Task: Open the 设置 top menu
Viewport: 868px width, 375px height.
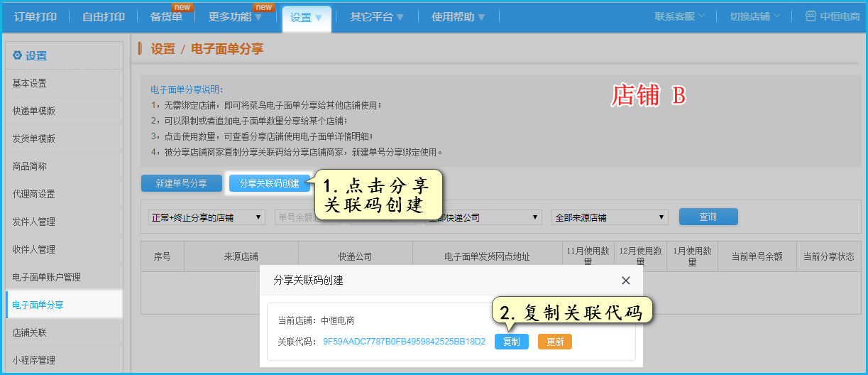Action: (x=306, y=17)
